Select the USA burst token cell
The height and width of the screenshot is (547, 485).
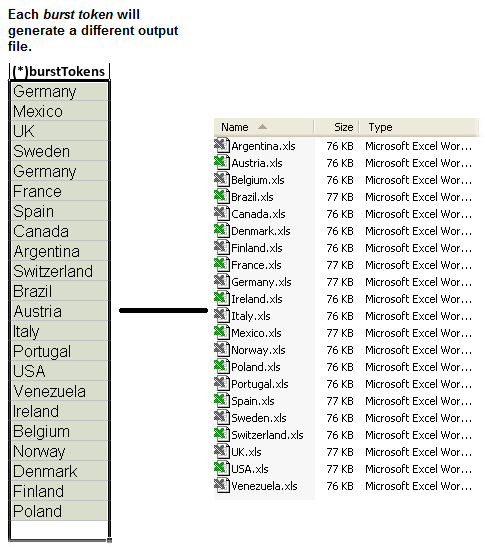click(x=59, y=371)
